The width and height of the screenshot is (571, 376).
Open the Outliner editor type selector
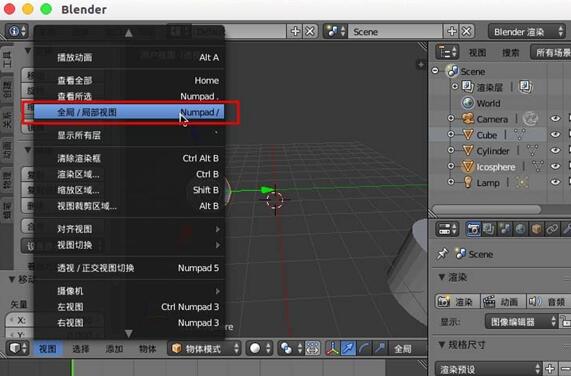(447, 52)
